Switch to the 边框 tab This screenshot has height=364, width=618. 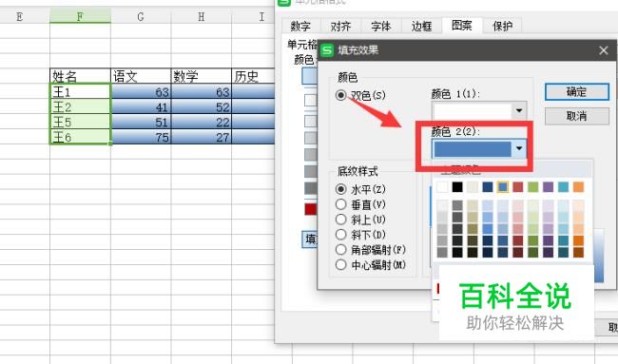point(421,27)
